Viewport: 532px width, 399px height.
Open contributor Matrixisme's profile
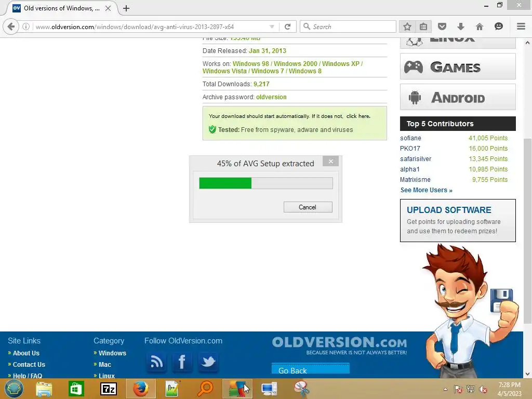point(415,179)
